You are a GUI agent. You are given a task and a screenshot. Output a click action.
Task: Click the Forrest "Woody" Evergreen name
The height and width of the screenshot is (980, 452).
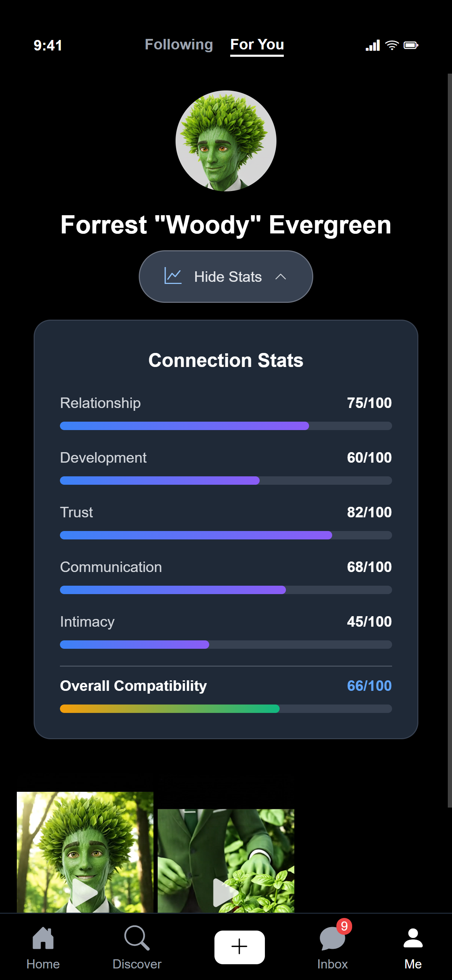tap(226, 224)
